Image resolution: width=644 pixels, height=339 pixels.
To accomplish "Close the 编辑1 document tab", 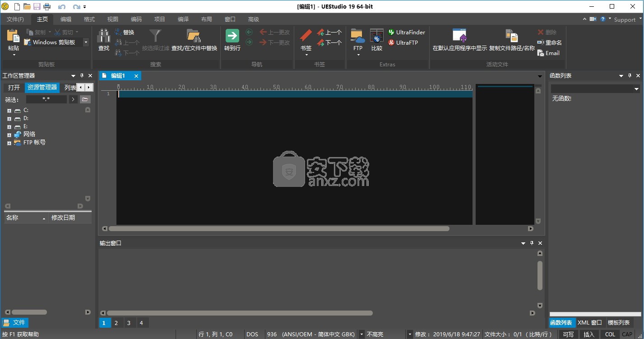I will pyautogui.click(x=136, y=76).
